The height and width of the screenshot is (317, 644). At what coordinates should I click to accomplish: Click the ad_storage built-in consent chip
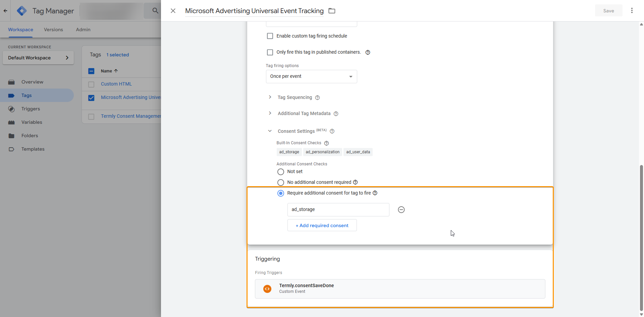pos(289,152)
